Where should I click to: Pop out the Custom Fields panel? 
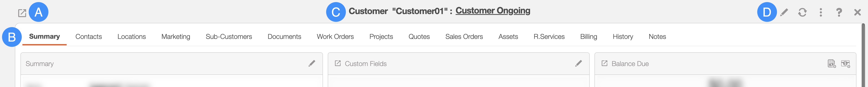coord(338,64)
